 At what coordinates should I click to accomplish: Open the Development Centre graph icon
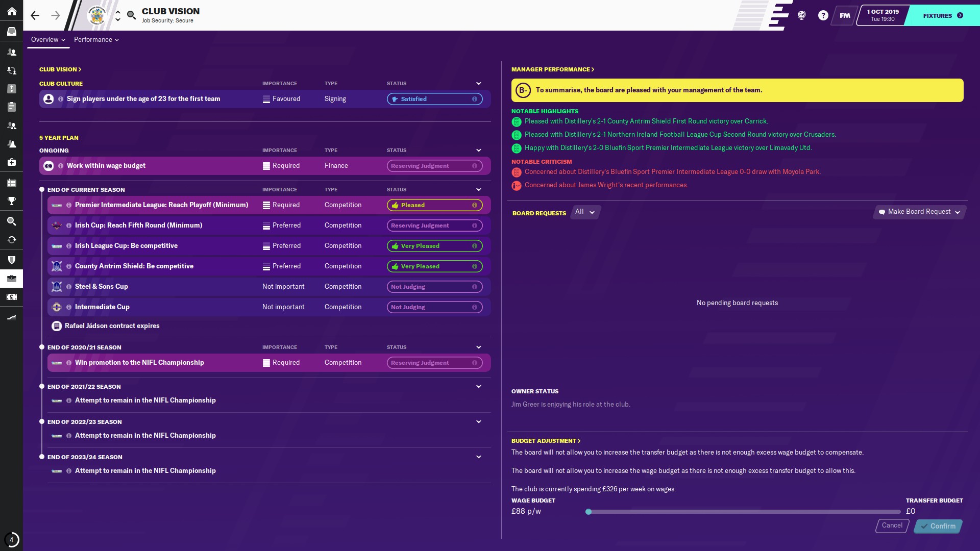coord(11,317)
